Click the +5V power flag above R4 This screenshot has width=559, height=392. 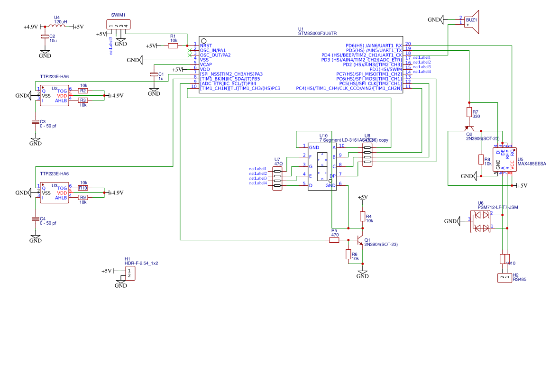(x=363, y=198)
